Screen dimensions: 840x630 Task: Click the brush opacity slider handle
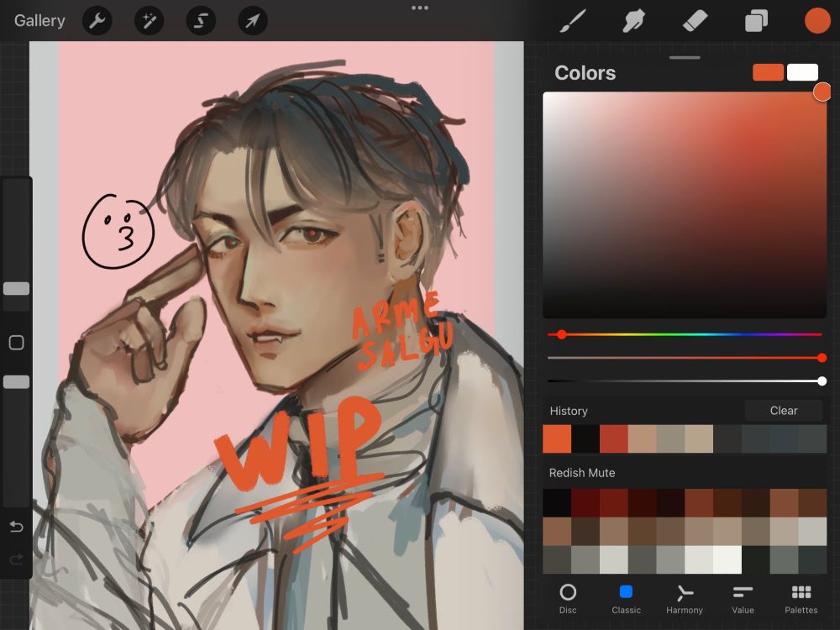17,382
